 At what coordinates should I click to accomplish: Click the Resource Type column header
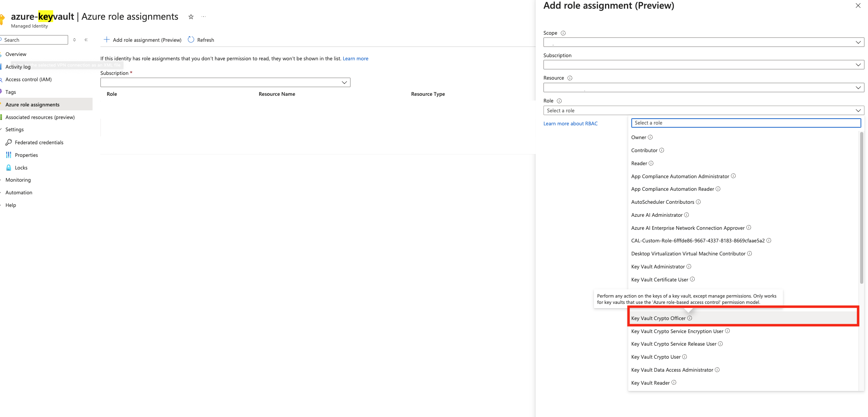click(x=428, y=94)
